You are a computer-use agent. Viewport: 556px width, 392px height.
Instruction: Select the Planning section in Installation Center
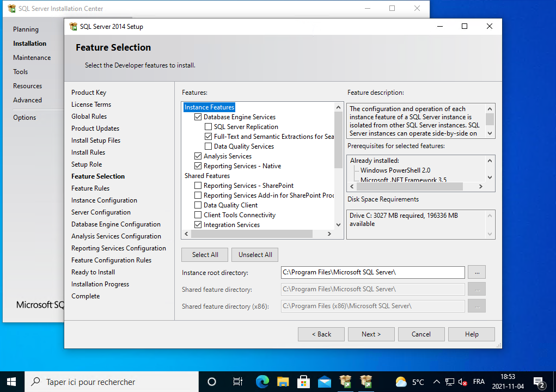coord(26,29)
